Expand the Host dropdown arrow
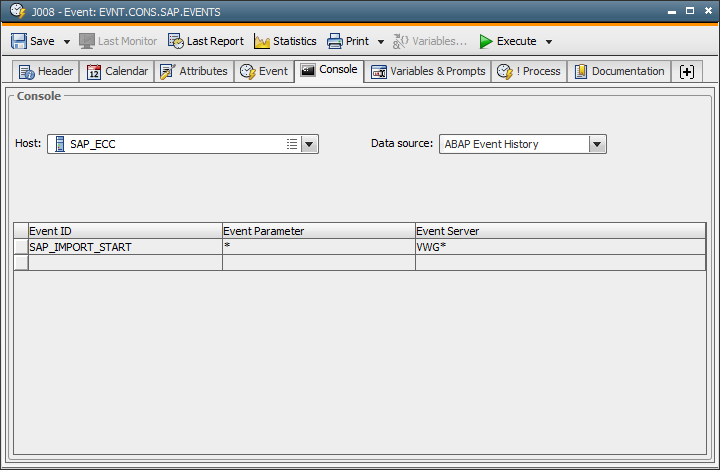Image resolution: width=720 pixels, height=470 pixels. [x=309, y=144]
